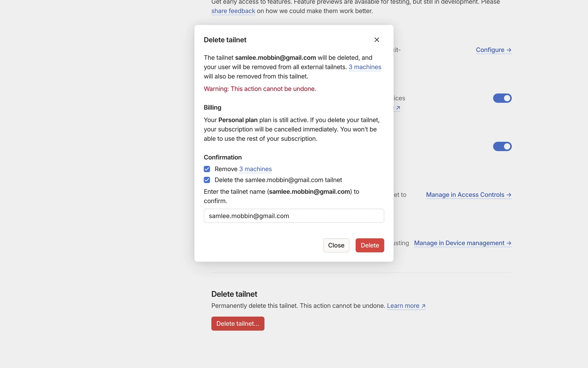Screen dimensions: 588x368
Task: Click the Delete tailnet... button
Action: click(238, 324)
